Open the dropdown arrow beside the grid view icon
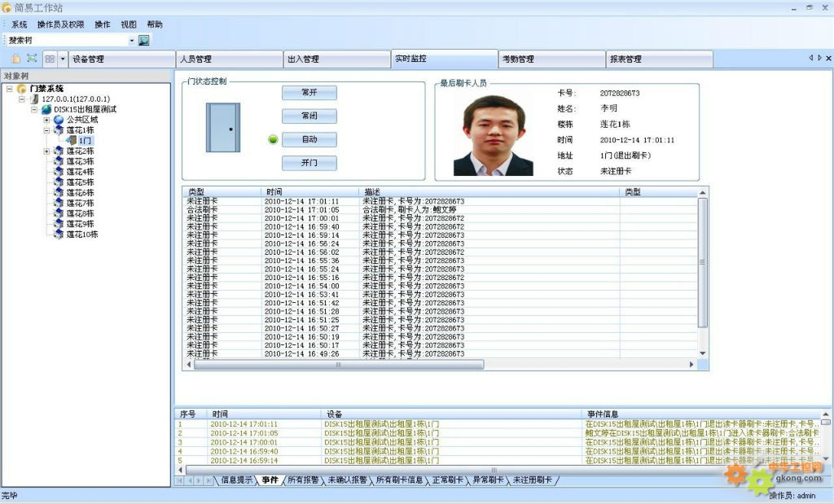Image resolution: width=834 pixels, height=504 pixels. pos(63,59)
